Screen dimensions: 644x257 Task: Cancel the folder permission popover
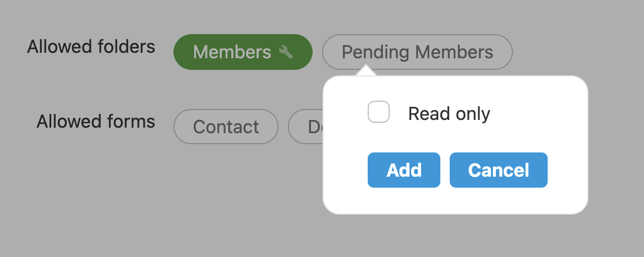(x=498, y=170)
